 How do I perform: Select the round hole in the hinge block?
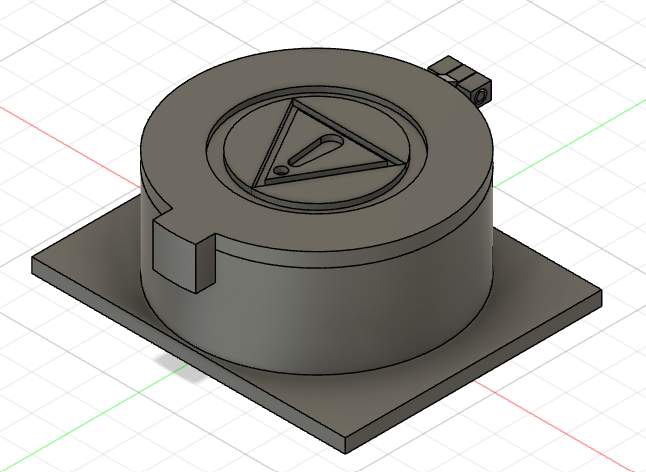(482, 92)
